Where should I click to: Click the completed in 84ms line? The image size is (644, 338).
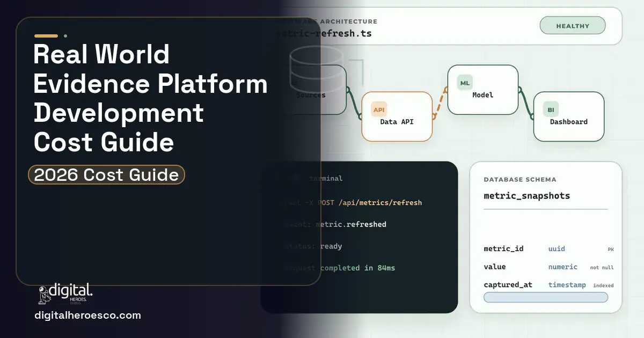[357, 268]
